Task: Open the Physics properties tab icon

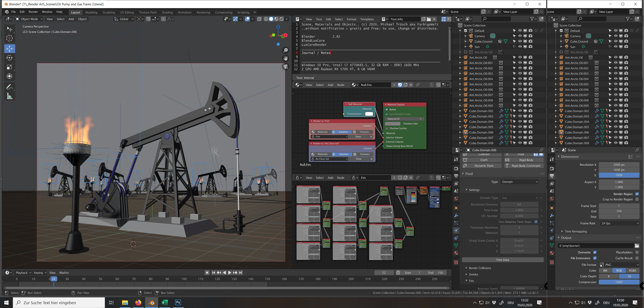Action: (456, 230)
